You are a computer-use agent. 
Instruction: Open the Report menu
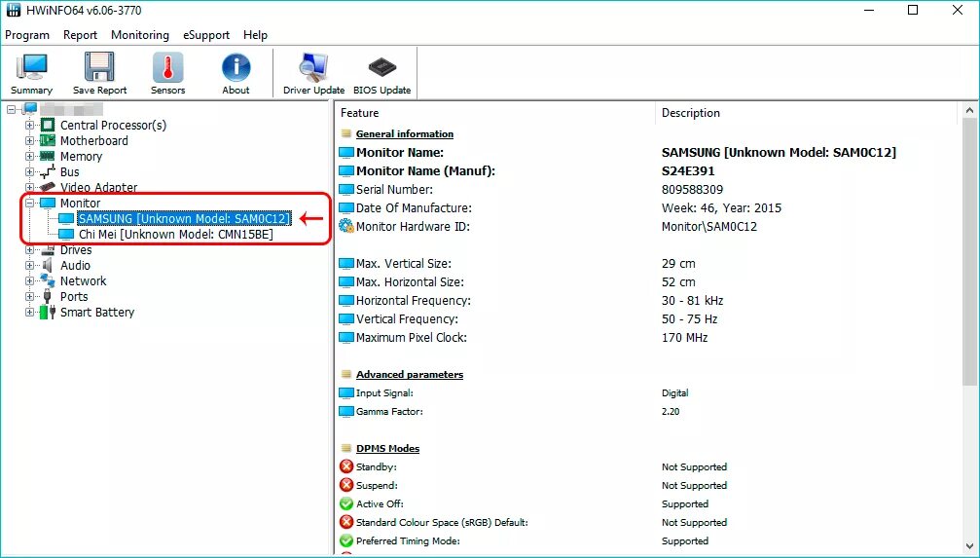click(x=80, y=35)
